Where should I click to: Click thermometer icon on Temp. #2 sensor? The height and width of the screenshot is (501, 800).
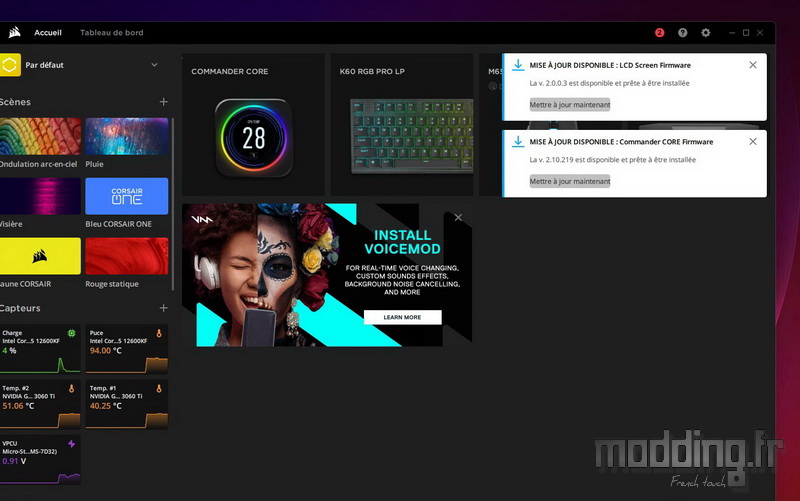71,389
